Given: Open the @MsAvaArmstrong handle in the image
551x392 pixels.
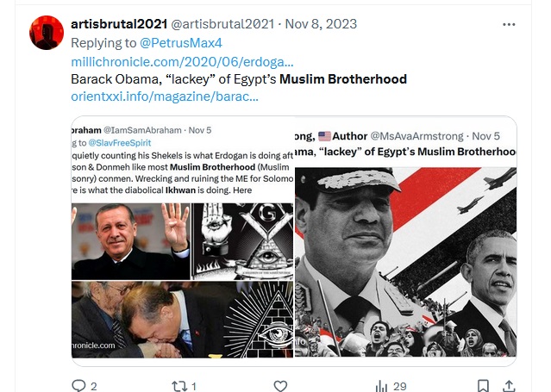Looking at the screenshot, I should pos(416,136).
